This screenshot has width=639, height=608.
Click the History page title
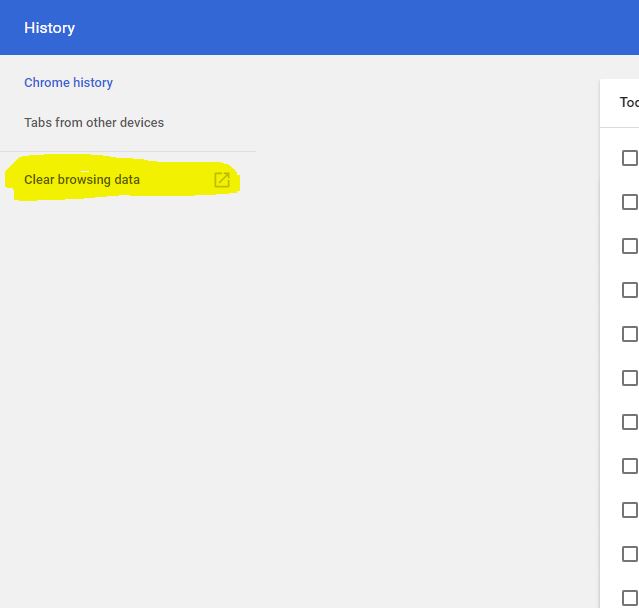click(49, 28)
